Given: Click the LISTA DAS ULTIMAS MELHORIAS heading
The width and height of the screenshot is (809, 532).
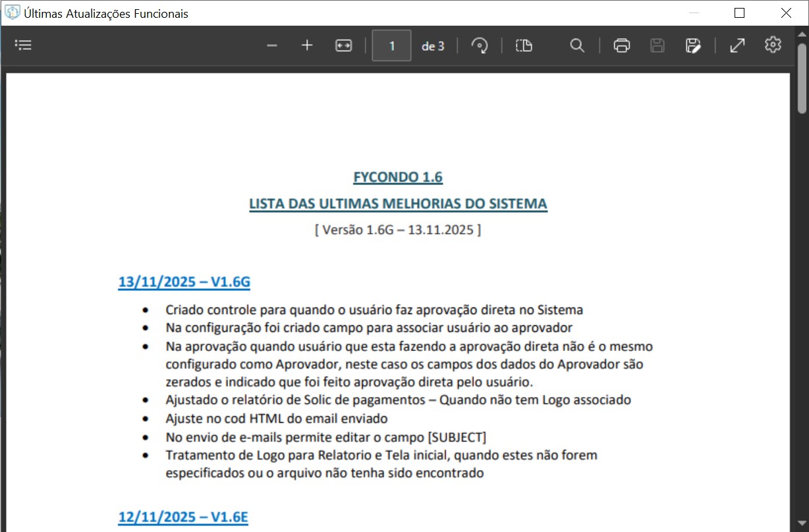Looking at the screenshot, I should tap(398, 204).
